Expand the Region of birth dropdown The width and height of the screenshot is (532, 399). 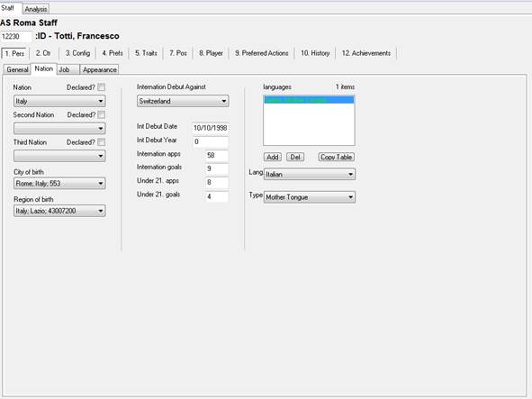59,211
